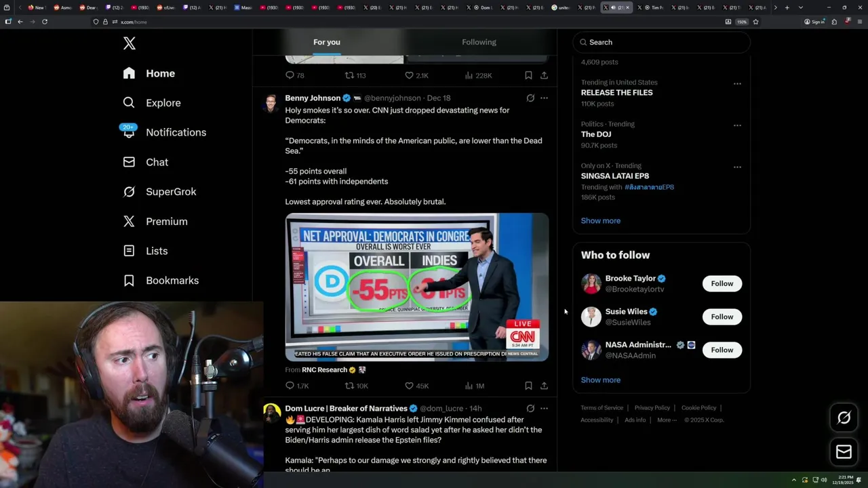Share the top previous post
Image resolution: width=868 pixels, height=488 pixels.
pos(544,75)
